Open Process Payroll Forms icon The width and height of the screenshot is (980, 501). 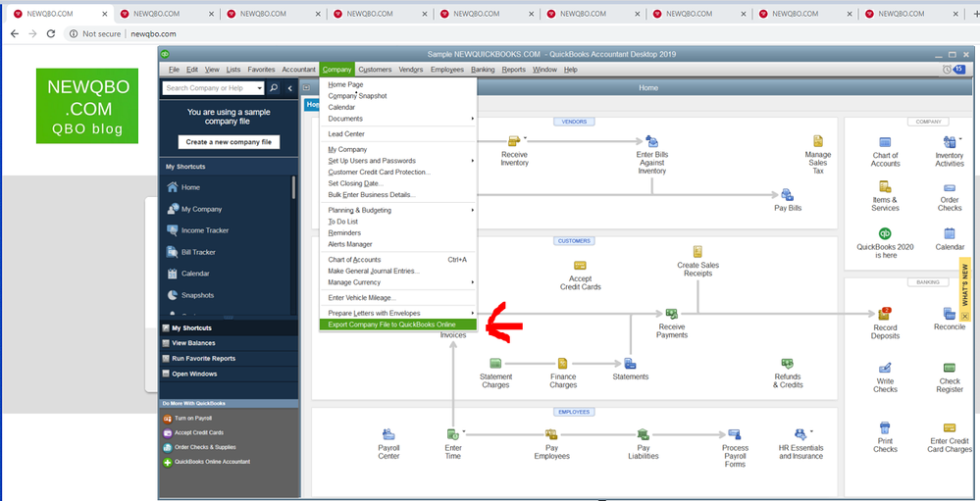coord(735,434)
